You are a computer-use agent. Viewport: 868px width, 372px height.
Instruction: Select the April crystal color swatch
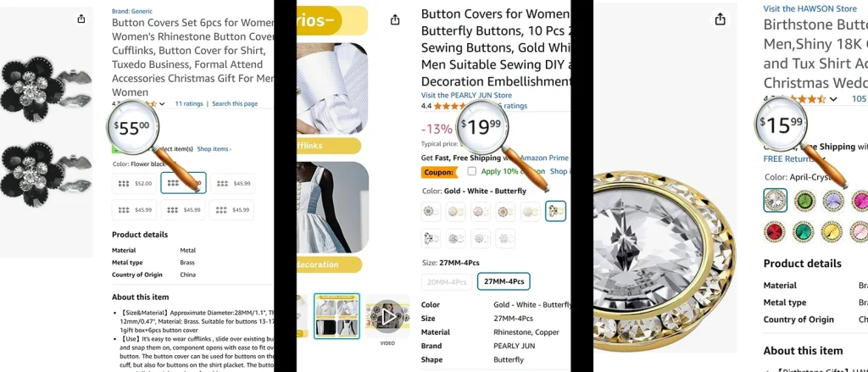pyautogui.click(x=775, y=200)
